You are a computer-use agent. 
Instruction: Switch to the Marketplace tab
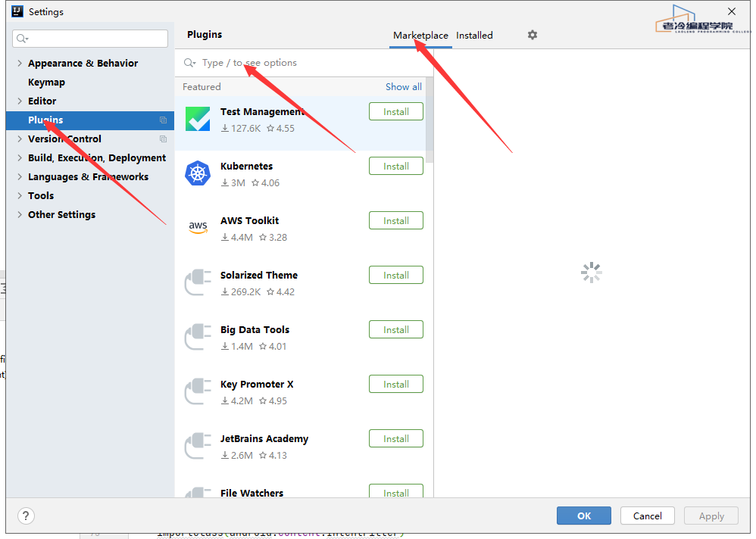click(420, 35)
